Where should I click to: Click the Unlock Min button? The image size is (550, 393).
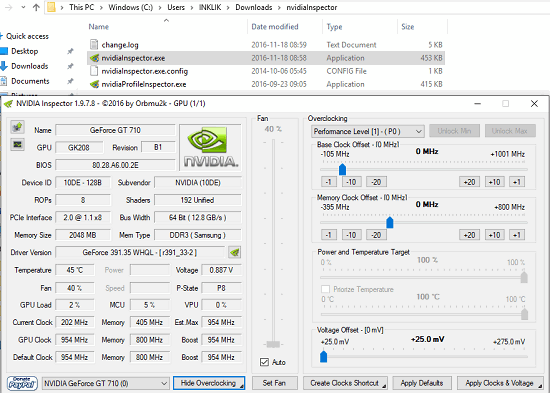tap(454, 131)
